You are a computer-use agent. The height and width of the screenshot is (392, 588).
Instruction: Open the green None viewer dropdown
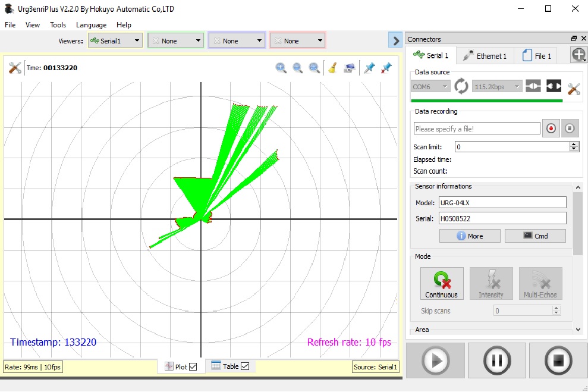click(x=176, y=40)
